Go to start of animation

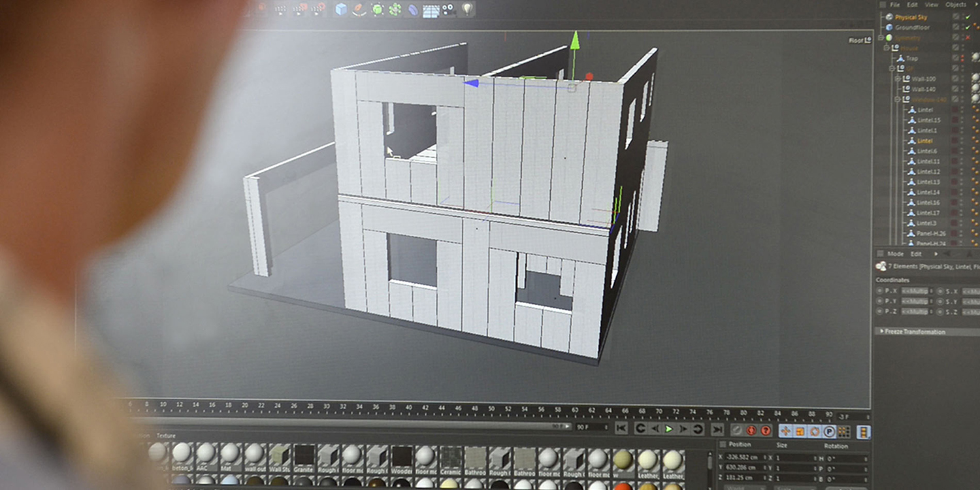click(x=621, y=429)
